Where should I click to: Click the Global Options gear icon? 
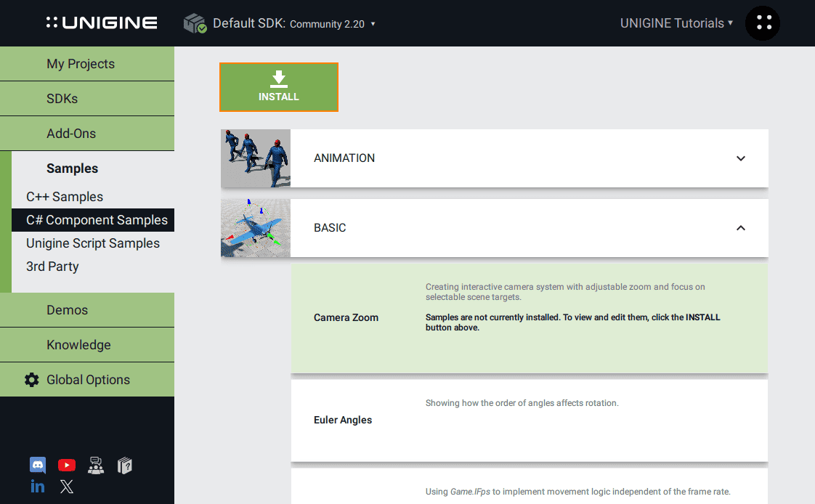tap(32, 380)
